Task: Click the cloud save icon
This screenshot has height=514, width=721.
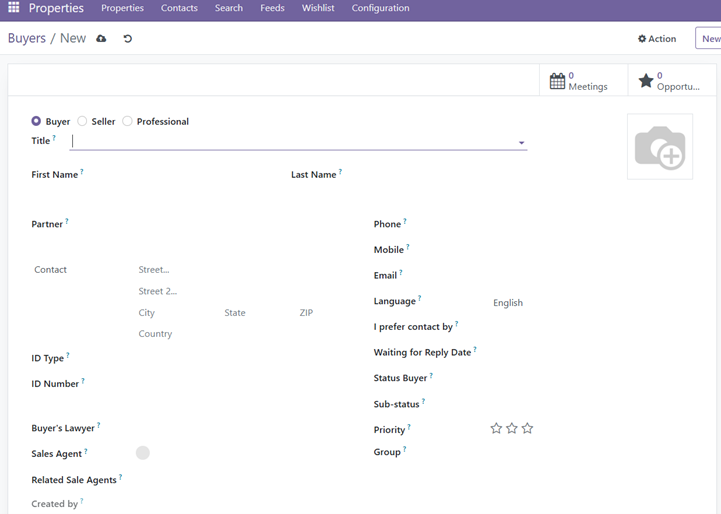Action: [x=101, y=39]
